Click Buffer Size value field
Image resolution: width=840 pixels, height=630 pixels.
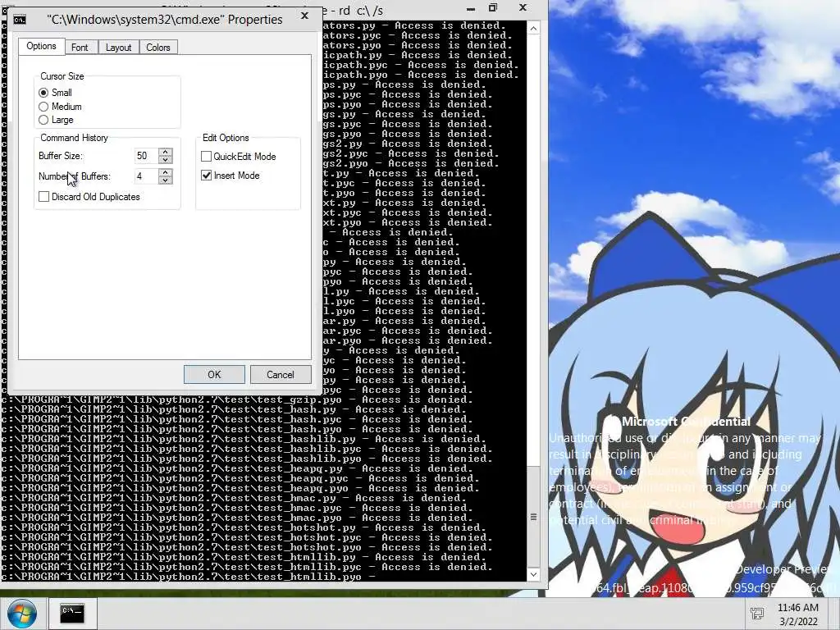(147, 156)
